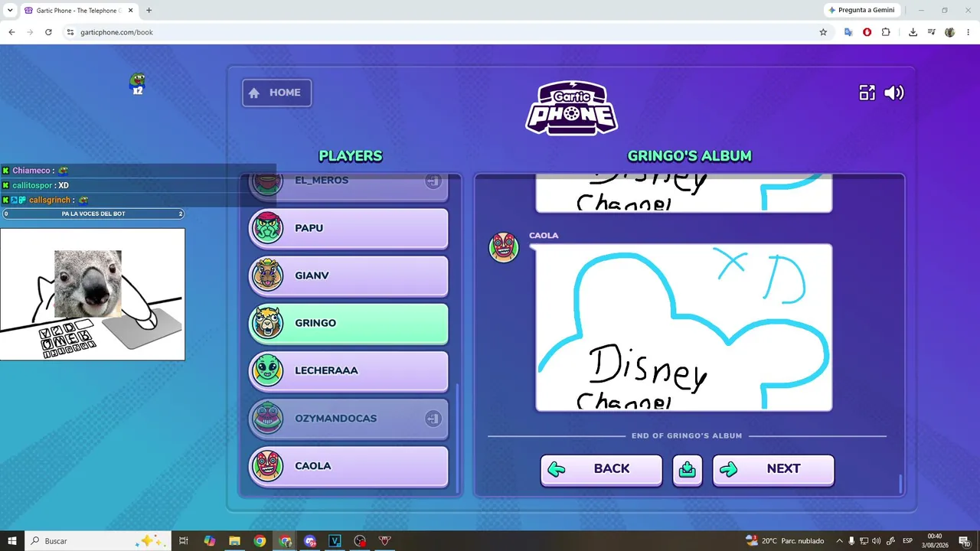Download Gringo's album
The image size is (980, 551).
tap(688, 470)
